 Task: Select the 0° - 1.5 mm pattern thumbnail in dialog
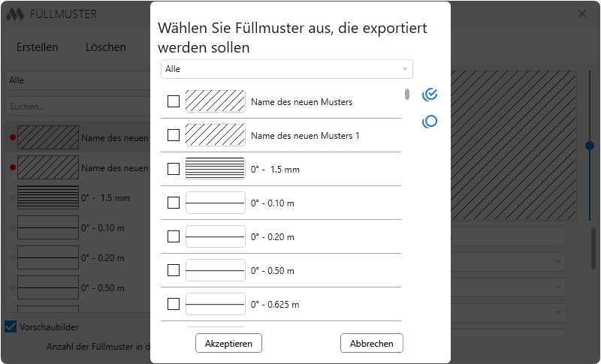click(x=215, y=169)
